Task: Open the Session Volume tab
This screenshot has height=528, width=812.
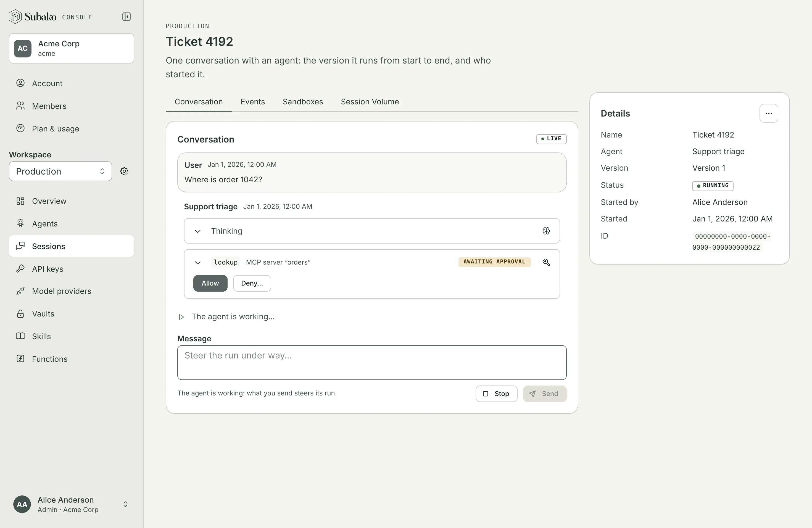Action: pos(370,102)
